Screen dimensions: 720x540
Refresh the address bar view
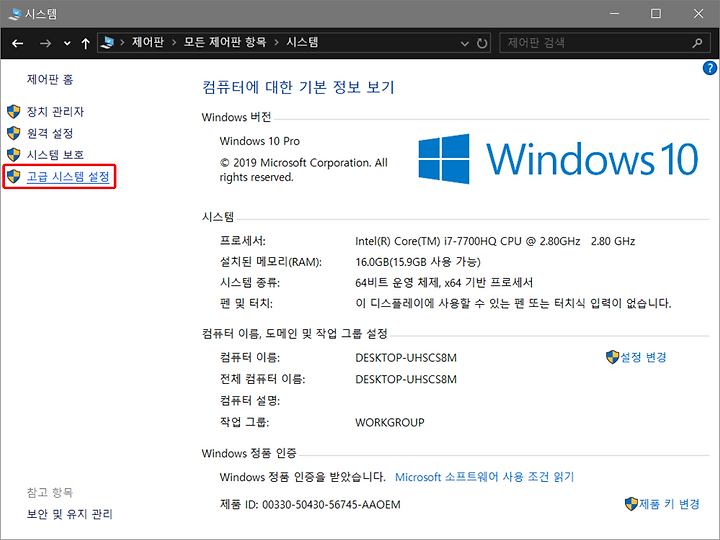pyautogui.click(x=482, y=43)
